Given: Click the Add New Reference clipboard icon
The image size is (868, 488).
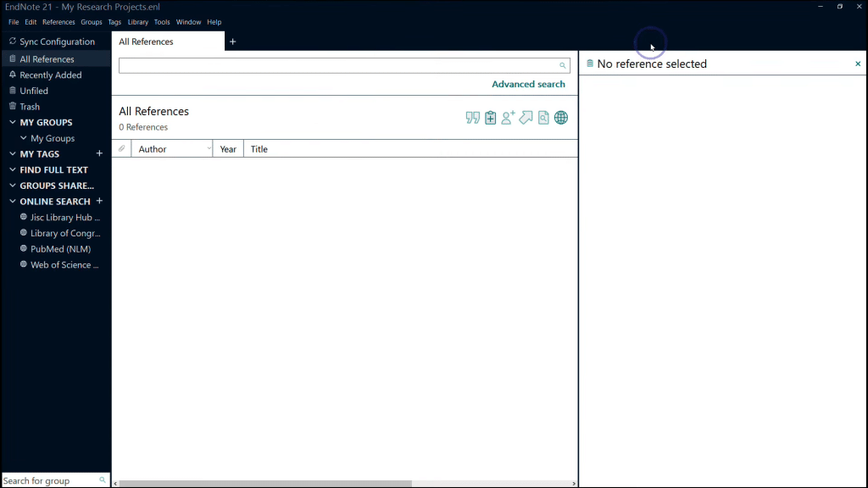Looking at the screenshot, I should 491,117.
